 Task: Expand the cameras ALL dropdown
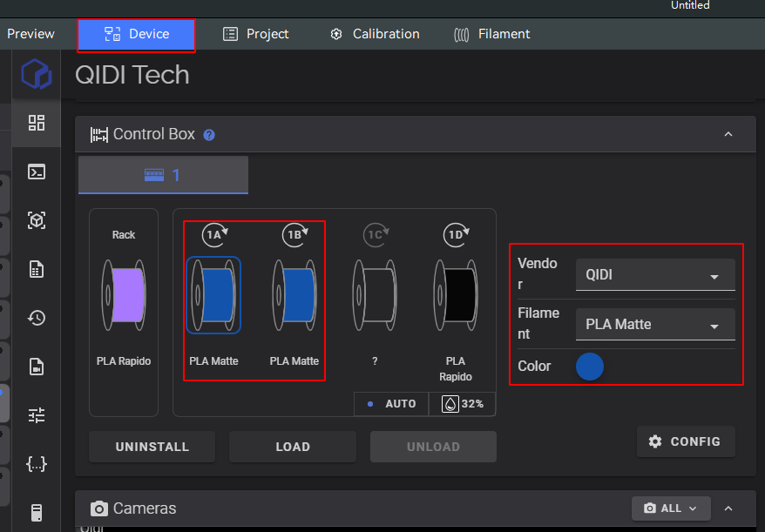click(x=671, y=508)
